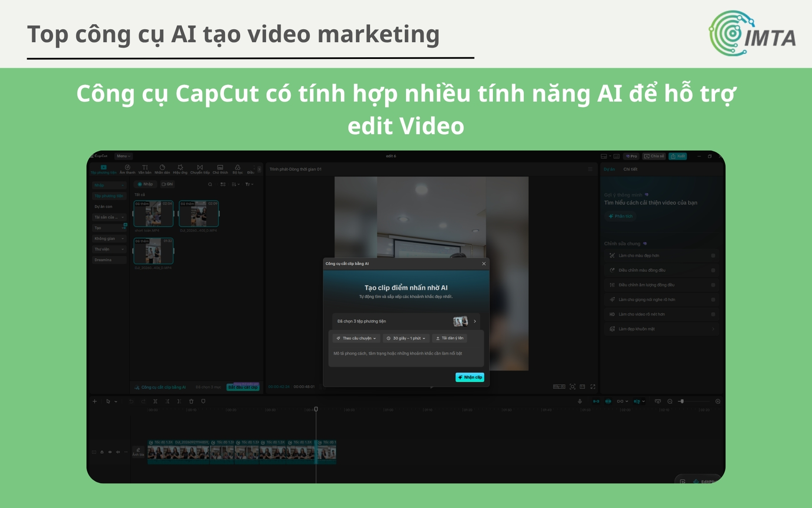Click the timeline zoom slider handle
The height and width of the screenshot is (508, 812).
pos(682,401)
